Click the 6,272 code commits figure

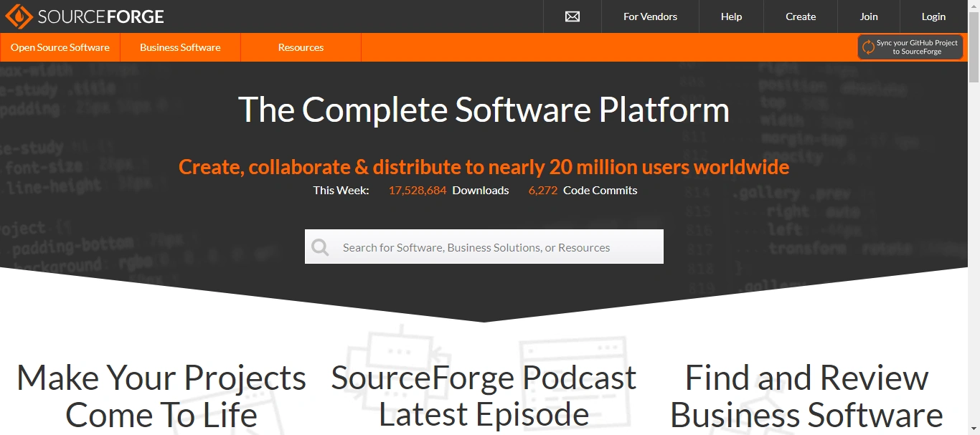(543, 191)
